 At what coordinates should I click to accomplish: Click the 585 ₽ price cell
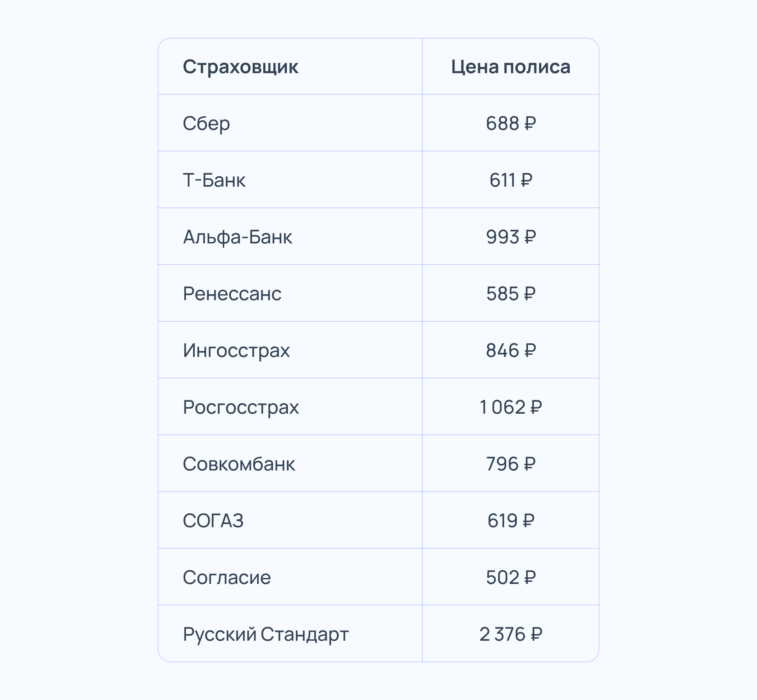(510, 294)
